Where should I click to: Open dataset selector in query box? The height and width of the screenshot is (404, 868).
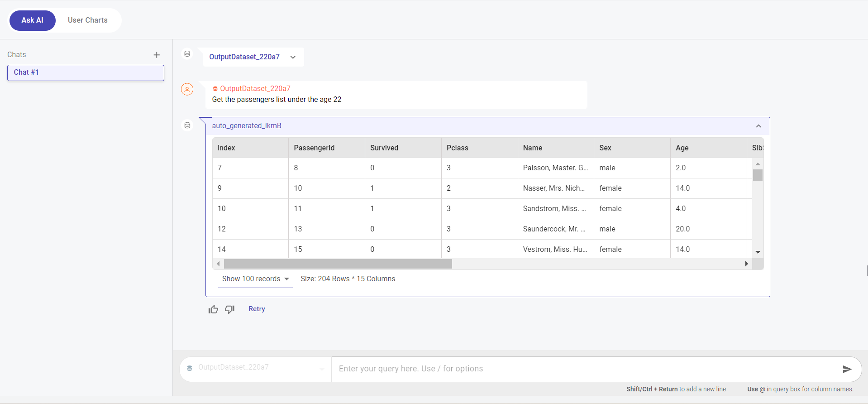256,368
